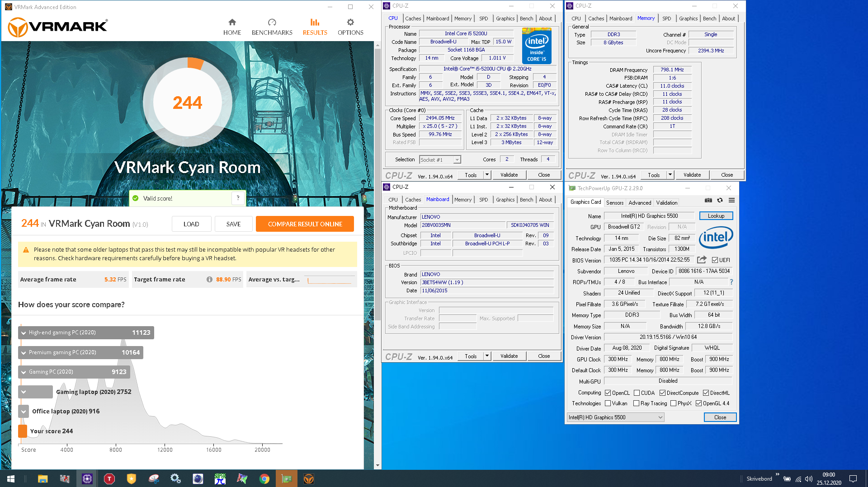Image resolution: width=868 pixels, height=487 pixels.
Task: Click the Skrivebord desktop toolbar label
Action: click(x=759, y=478)
